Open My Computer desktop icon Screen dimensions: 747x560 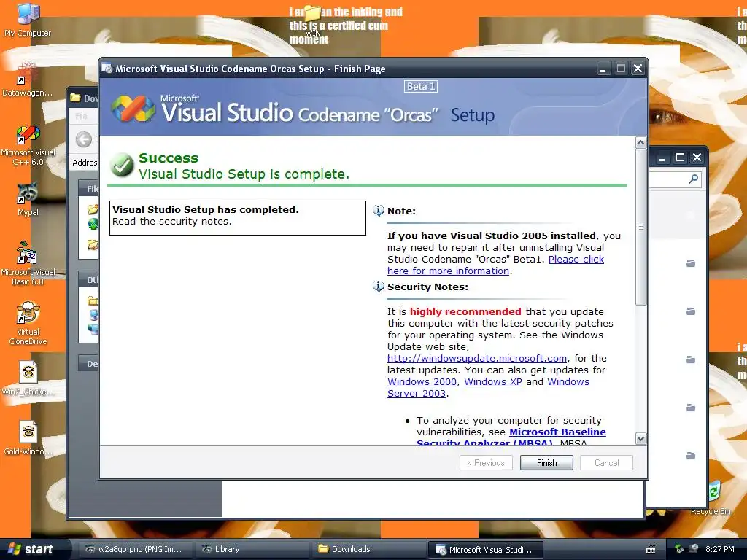28,19
